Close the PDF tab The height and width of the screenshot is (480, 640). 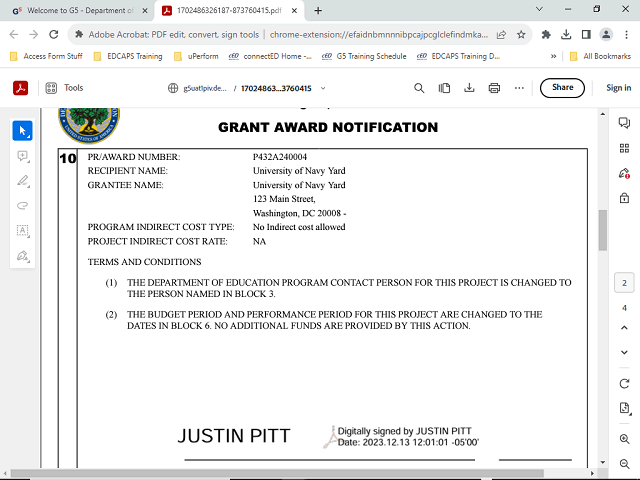click(x=294, y=11)
